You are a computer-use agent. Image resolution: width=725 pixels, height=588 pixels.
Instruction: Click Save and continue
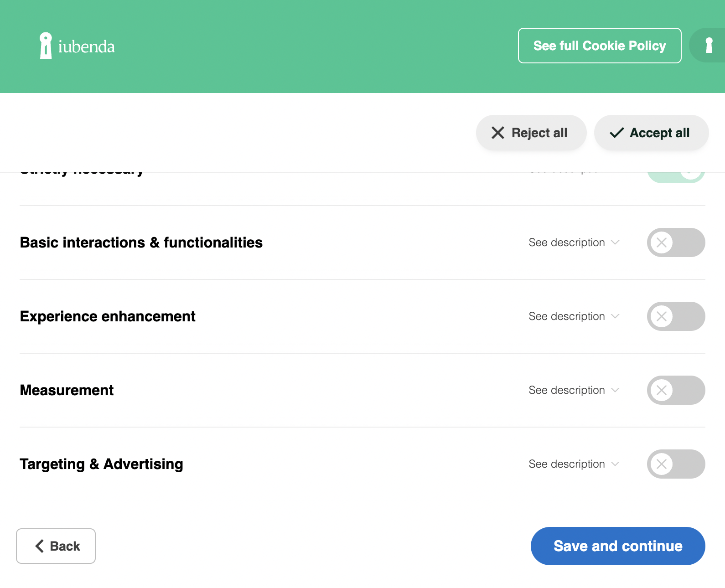coord(617,546)
